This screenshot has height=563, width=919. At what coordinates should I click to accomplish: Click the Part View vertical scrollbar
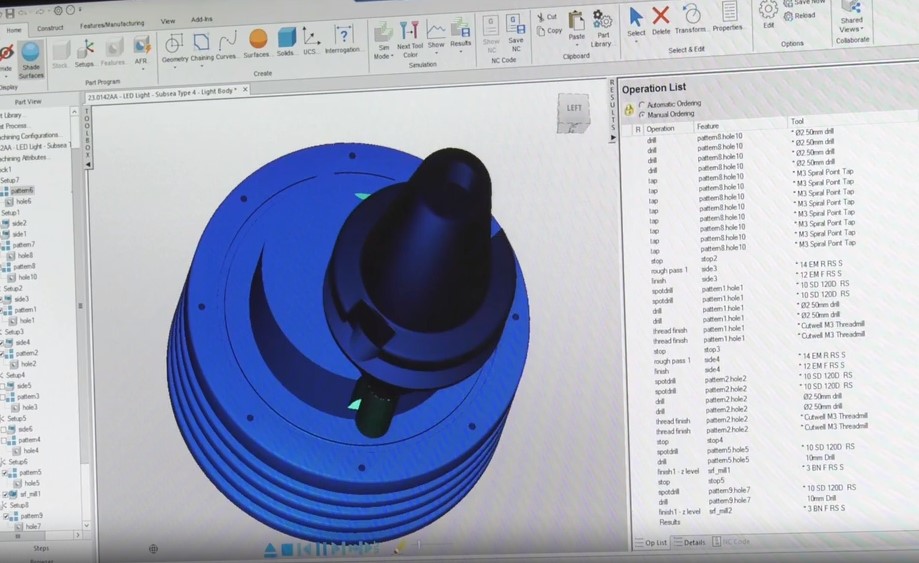tap(80, 305)
